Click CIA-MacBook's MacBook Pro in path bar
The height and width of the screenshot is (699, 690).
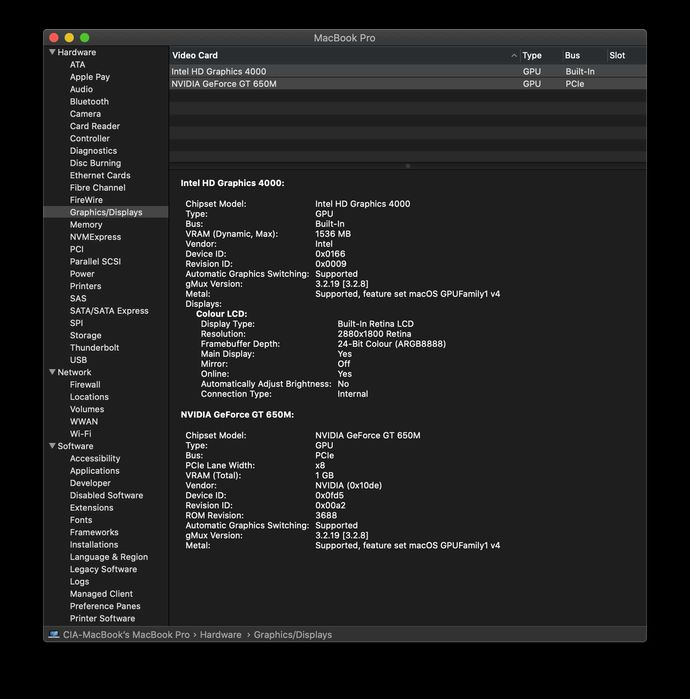(126, 634)
